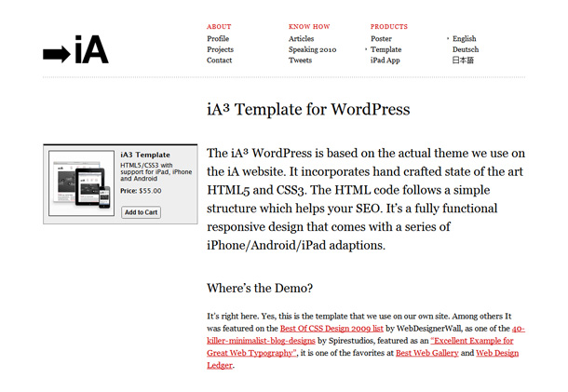Select the Template product link
The height and width of the screenshot is (392, 568).
385,49
